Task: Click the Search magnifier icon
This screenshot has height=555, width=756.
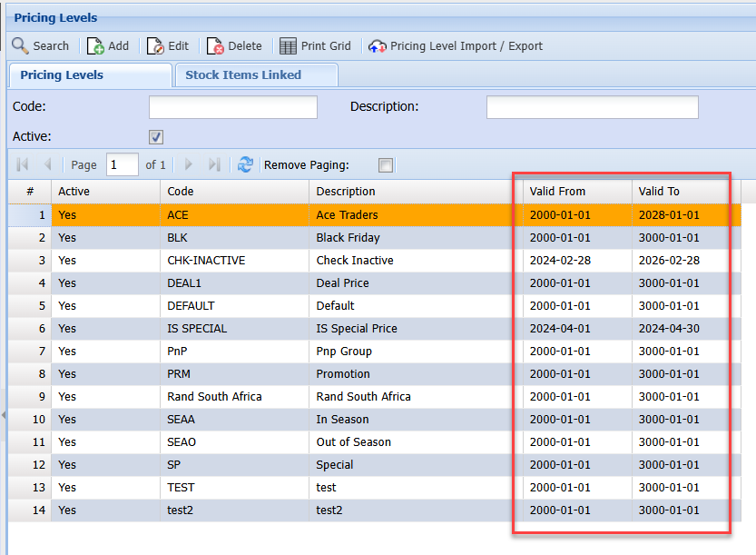Action: [x=20, y=45]
